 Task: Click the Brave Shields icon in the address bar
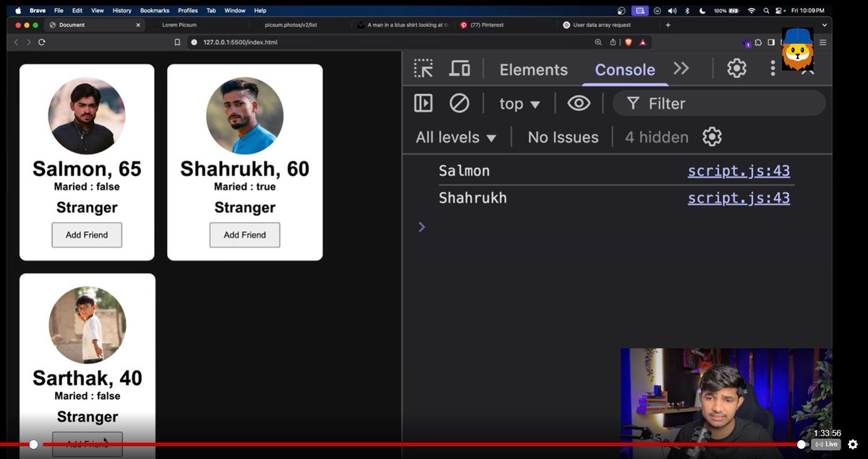click(x=629, y=42)
